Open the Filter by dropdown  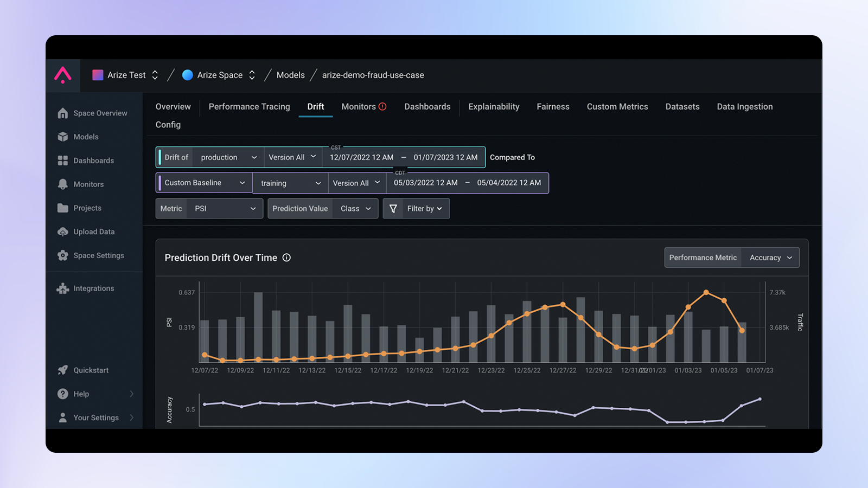[x=425, y=208]
